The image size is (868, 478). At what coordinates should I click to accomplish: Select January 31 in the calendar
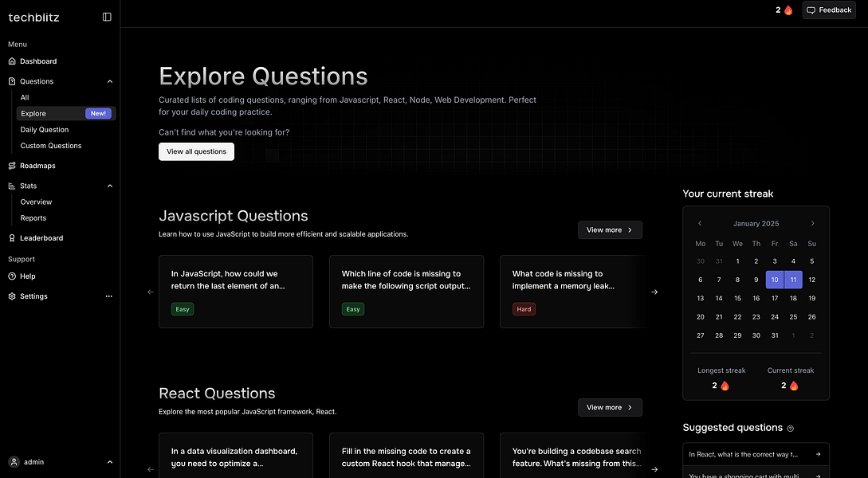775,335
